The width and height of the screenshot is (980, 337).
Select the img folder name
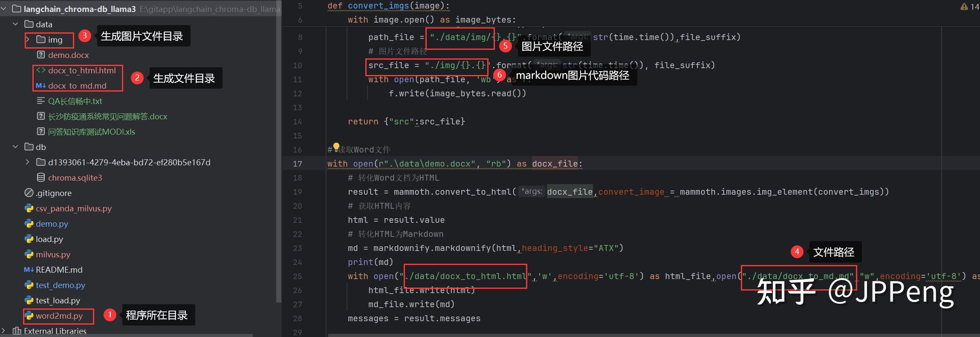(55, 40)
